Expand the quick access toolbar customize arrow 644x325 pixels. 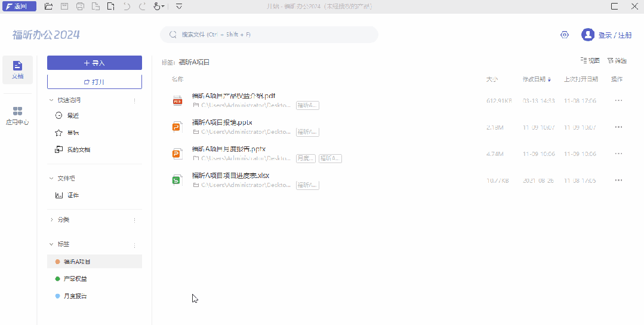[179, 7]
